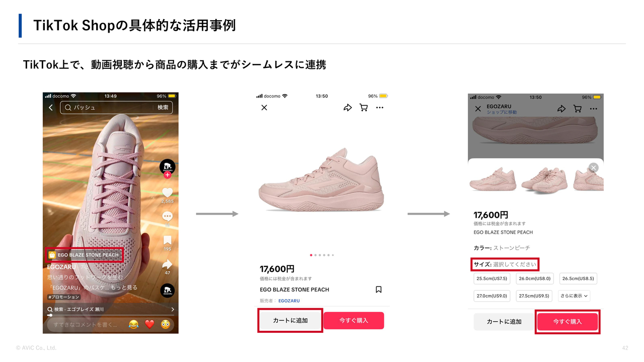
Task: Follow EGOZARU via the red plus badge
Action: 168,175
